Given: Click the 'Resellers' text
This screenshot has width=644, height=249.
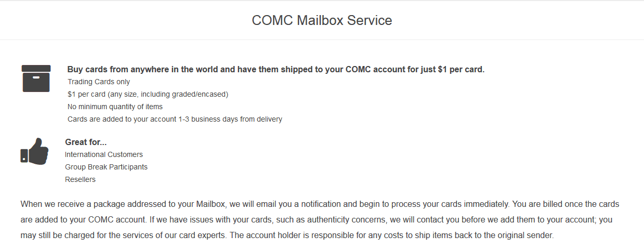Looking at the screenshot, I should pos(80,179).
